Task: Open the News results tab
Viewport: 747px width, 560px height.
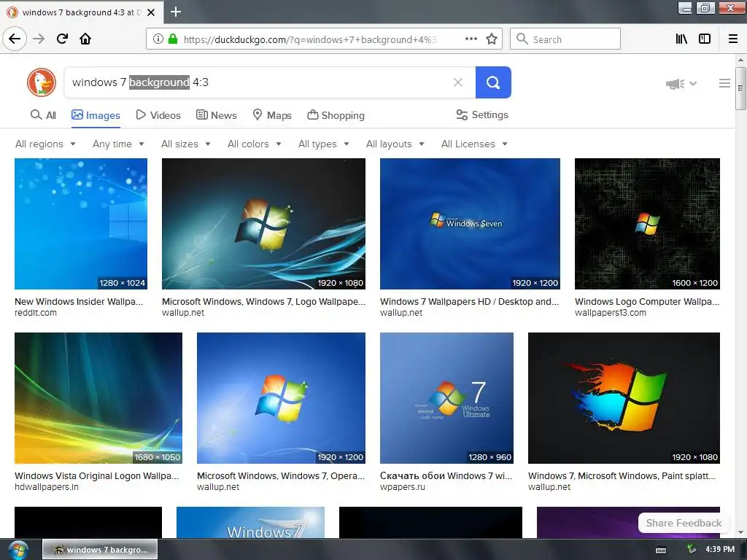Action: click(x=216, y=115)
